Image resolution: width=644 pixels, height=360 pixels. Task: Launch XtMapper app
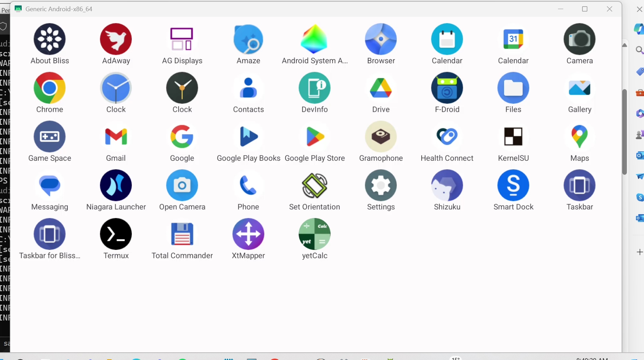click(248, 234)
